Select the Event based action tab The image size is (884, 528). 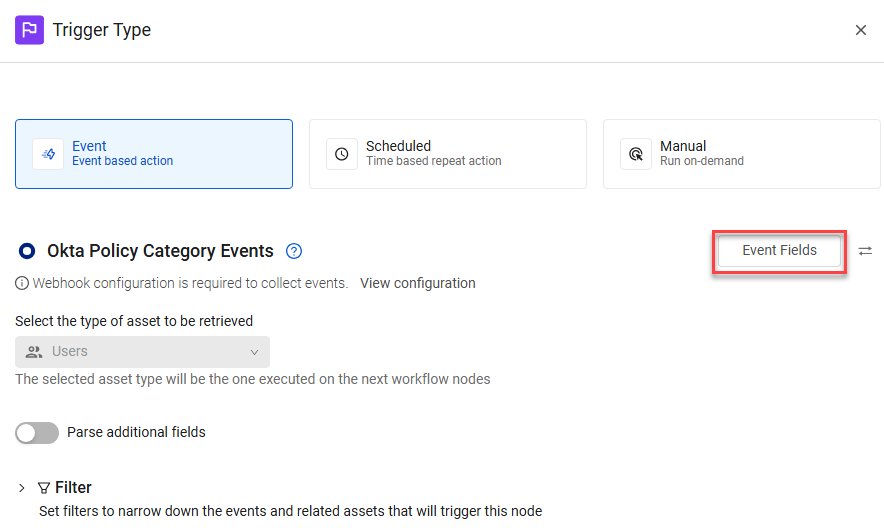point(154,154)
